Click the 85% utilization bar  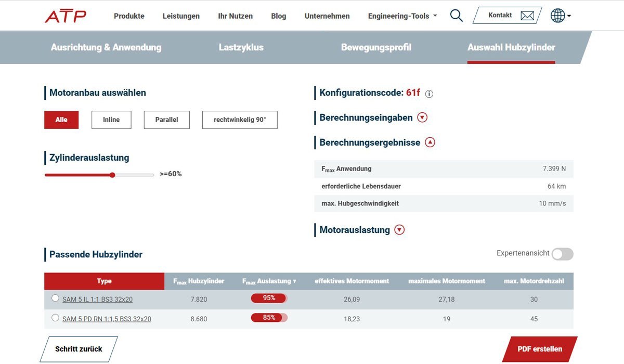point(269,318)
